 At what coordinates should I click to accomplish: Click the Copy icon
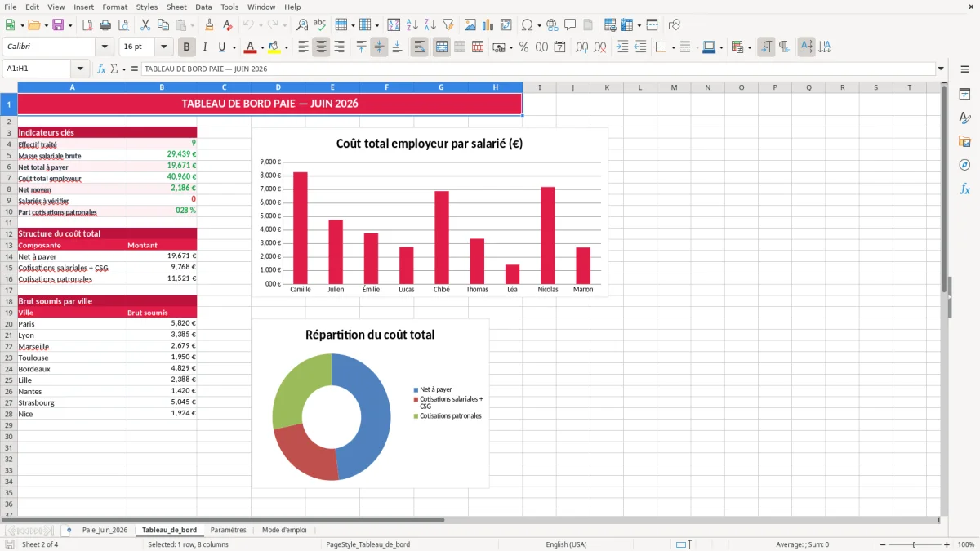pyautogui.click(x=163, y=25)
